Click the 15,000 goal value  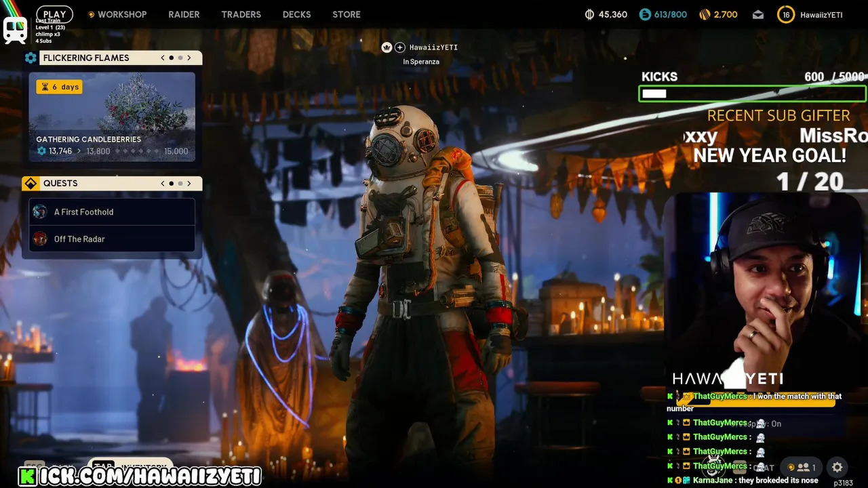coord(176,151)
